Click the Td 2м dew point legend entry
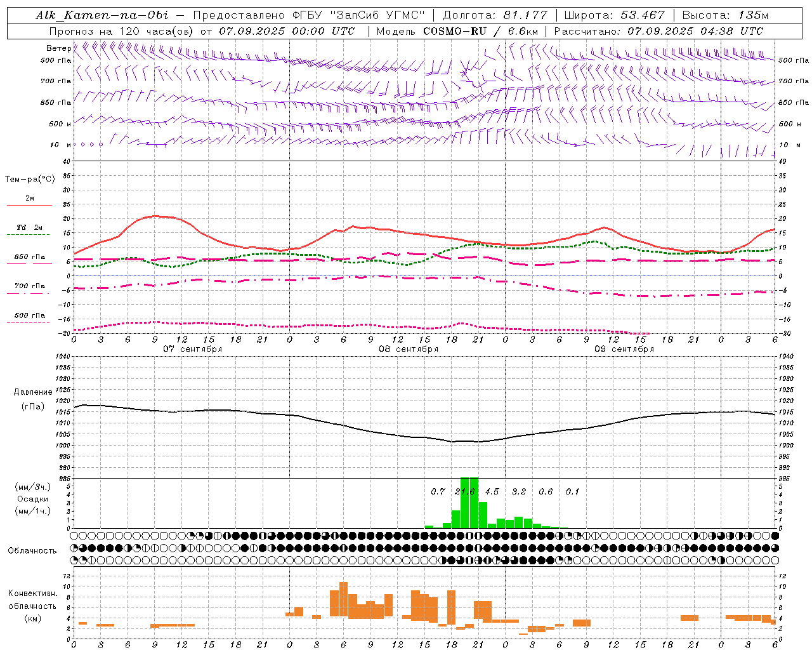This screenshot has width=812, height=650. (29, 227)
